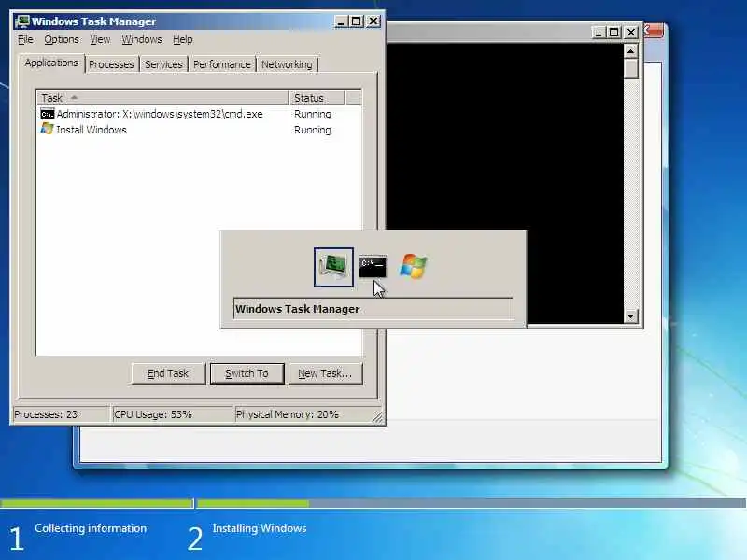The width and height of the screenshot is (747, 560).
Task: Click the Collecting information progress bar
Action: tap(96, 503)
